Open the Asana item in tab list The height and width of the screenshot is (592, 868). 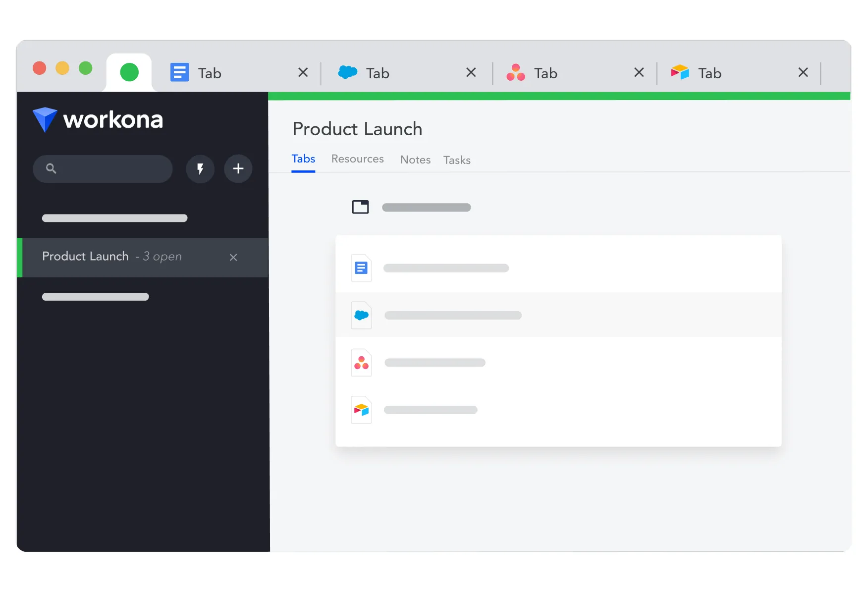pos(558,363)
